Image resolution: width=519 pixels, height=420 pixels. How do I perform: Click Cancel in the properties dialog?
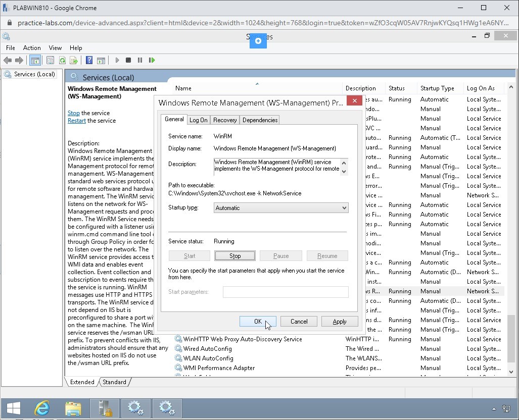click(x=299, y=322)
